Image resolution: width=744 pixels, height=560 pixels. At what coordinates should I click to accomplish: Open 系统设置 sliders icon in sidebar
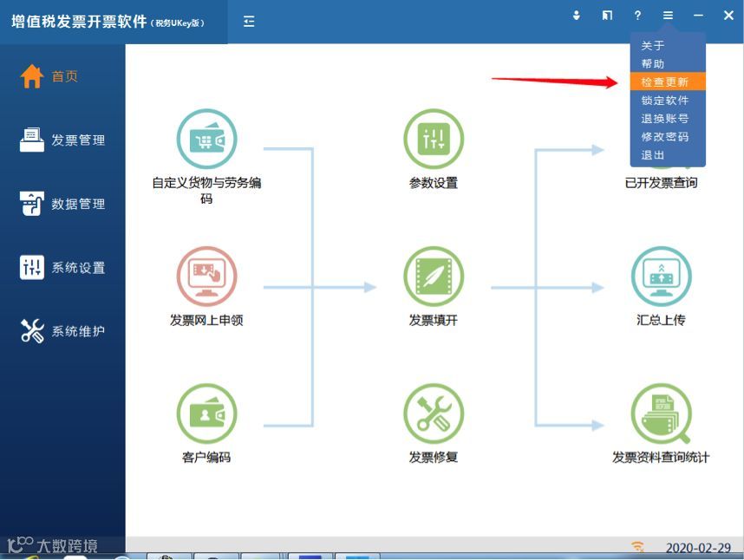coord(32,267)
